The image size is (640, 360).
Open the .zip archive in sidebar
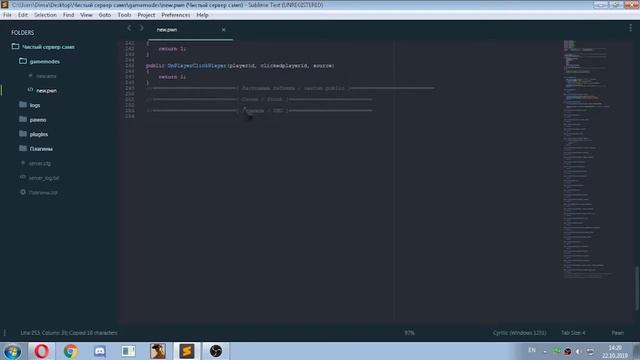pyautogui.click(x=43, y=193)
